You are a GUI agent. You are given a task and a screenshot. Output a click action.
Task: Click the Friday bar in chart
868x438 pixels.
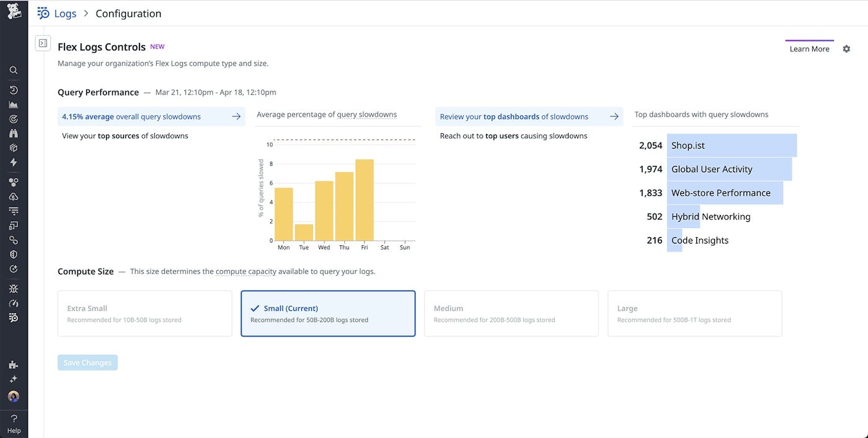point(365,200)
